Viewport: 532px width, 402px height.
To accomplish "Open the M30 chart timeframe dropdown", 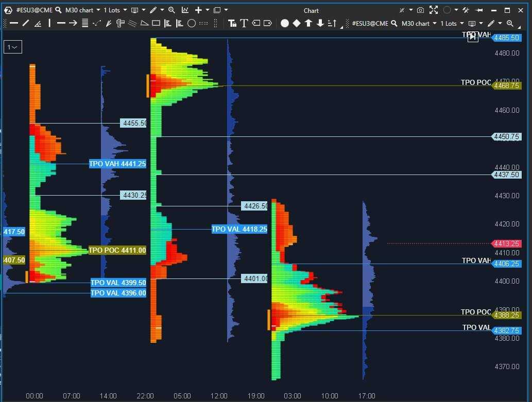I will 82,10.
